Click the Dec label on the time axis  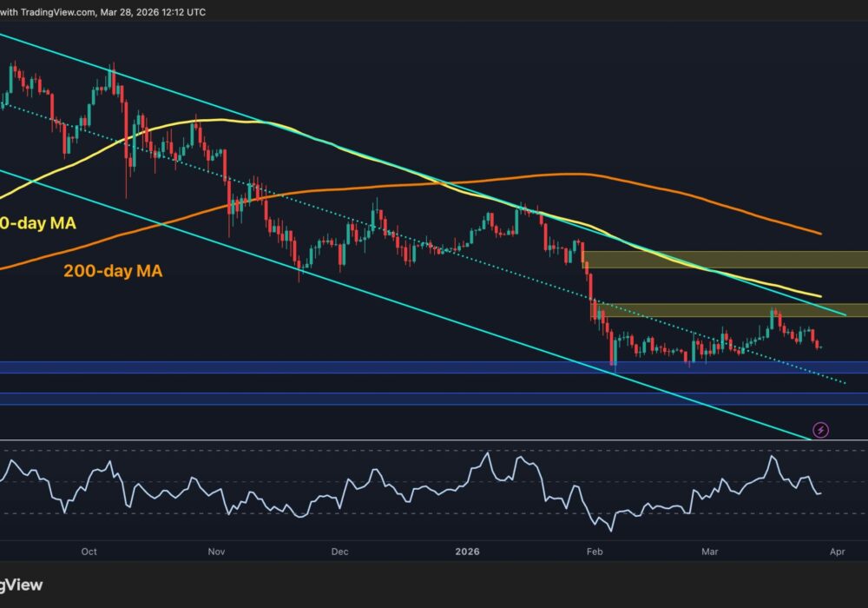pos(339,552)
